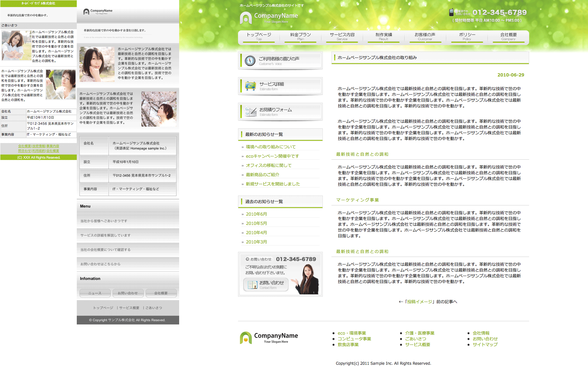
Task: Select the 会社概要 Company navigation tab
Action: coord(508,36)
